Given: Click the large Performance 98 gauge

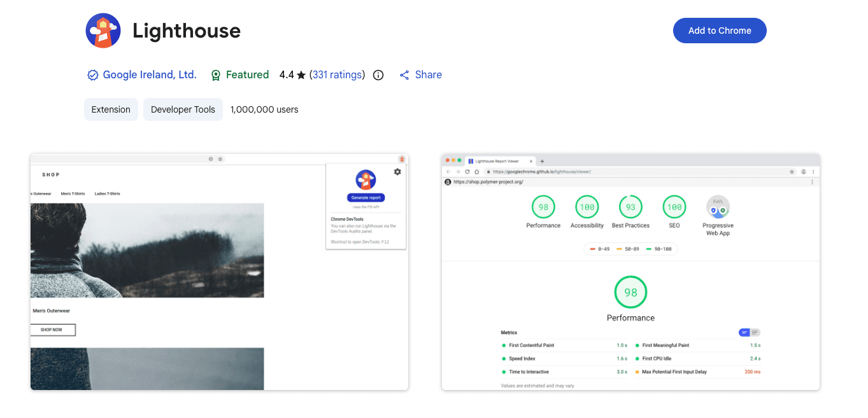Looking at the screenshot, I should coord(630,293).
